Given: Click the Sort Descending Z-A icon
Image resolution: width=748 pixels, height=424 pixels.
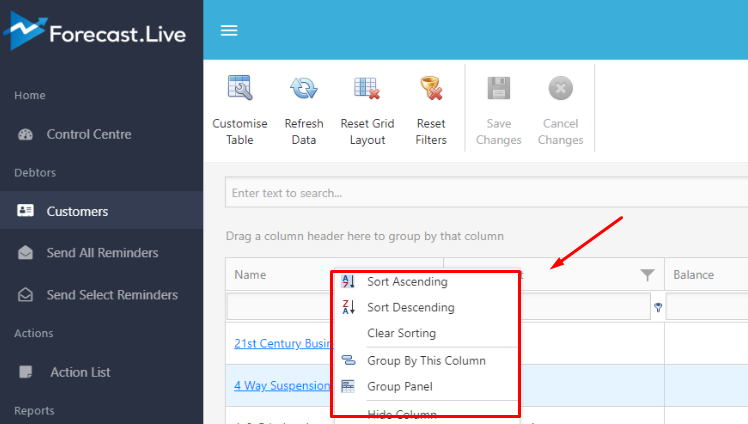Looking at the screenshot, I should coord(348,307).
